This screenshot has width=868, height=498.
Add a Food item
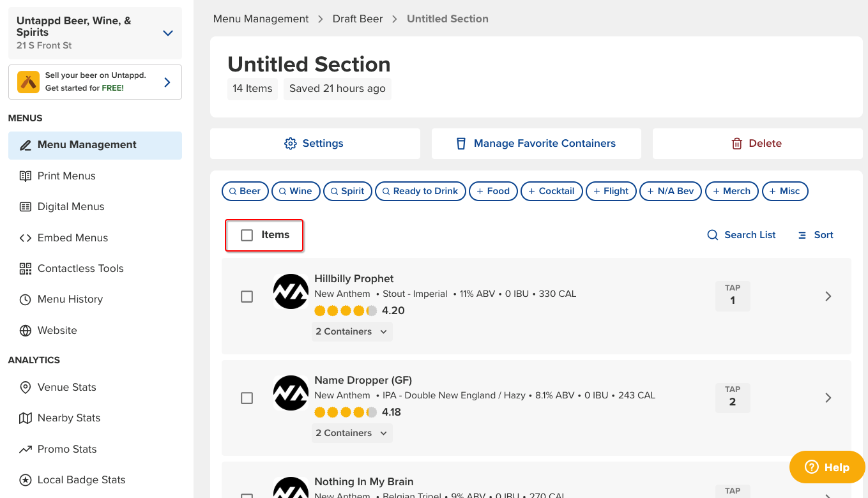(x=494, y=191)
